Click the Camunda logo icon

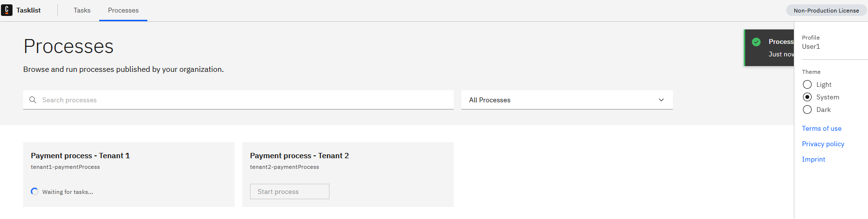[7, 10]
